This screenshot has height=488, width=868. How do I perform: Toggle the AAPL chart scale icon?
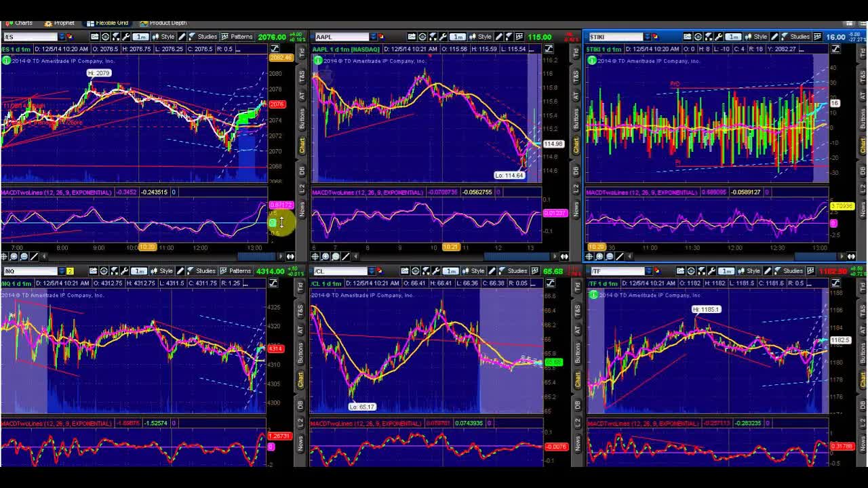point(549,49)
